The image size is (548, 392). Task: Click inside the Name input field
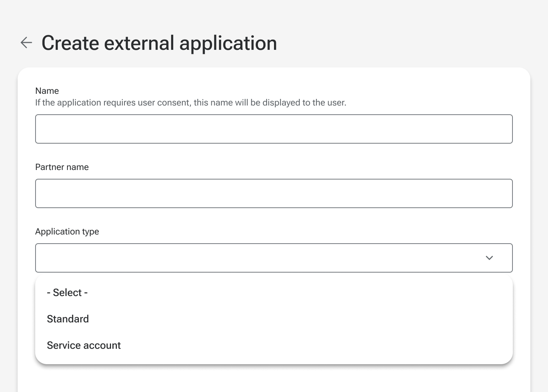coord(274,129)
